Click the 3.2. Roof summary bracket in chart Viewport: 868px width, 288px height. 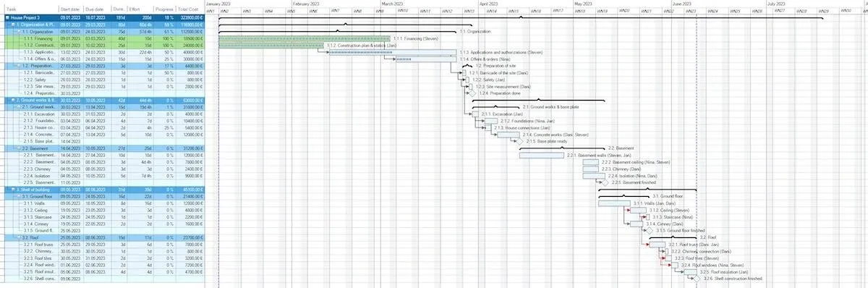673,237
